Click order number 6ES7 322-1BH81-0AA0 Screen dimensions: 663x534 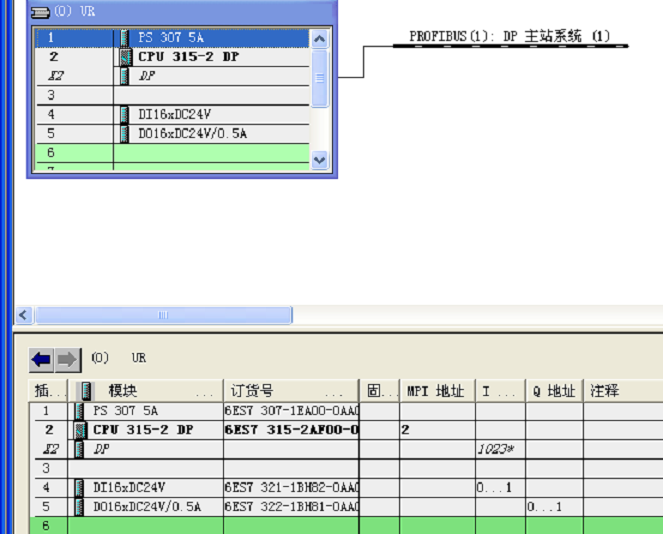pos(291,507)
